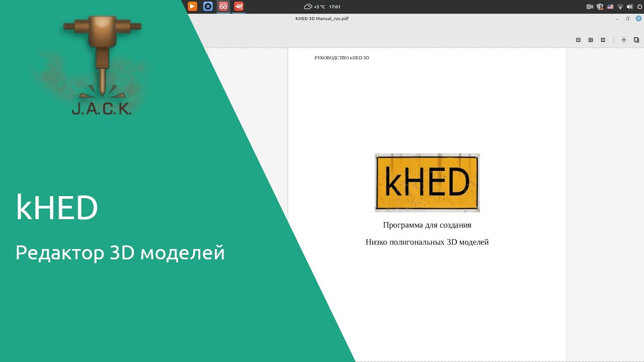644x362 pixels.
Task: Open the weather indicator showing +5 °C
Action: 314,7
